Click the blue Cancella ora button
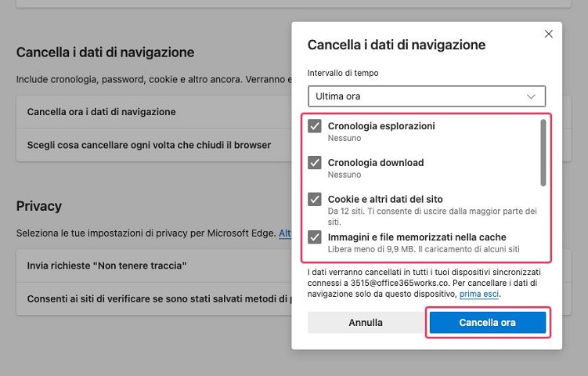The height and width of the screenshot is (376, 588). (487, 322)
